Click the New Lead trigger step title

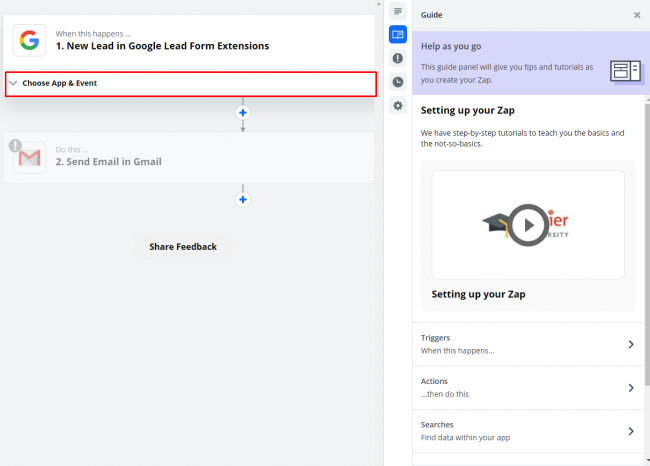(x=162, y=45)
